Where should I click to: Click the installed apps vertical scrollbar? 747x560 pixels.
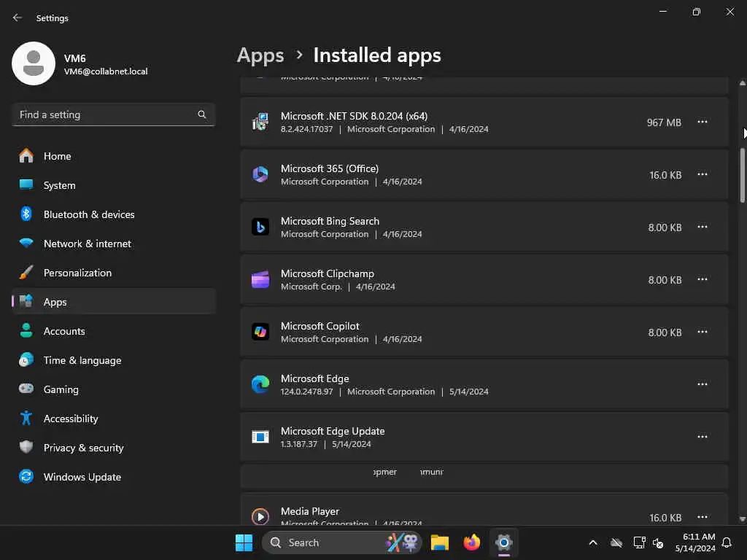click(743, 175)
